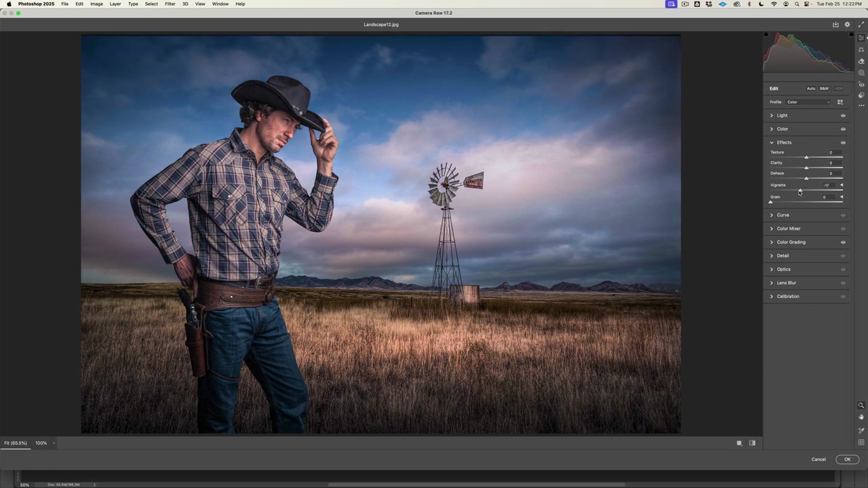Open the Window menu in the menu bar

click(220, 4)
